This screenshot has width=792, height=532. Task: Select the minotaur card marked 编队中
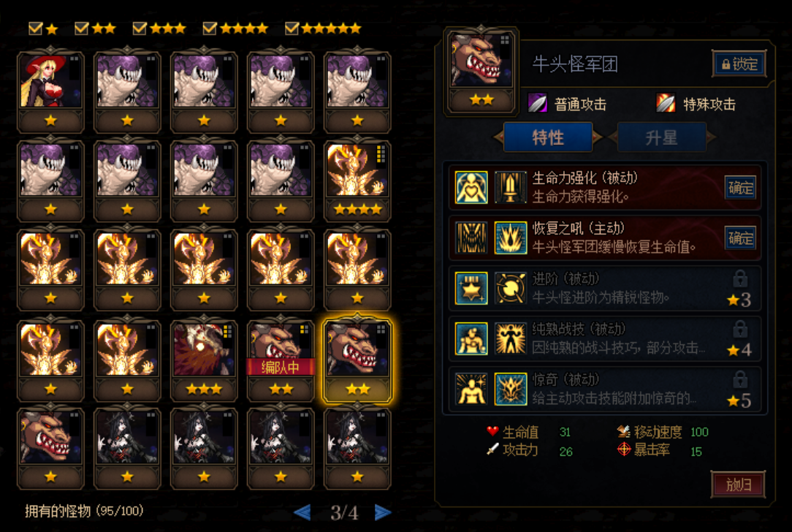click(281, 360)
